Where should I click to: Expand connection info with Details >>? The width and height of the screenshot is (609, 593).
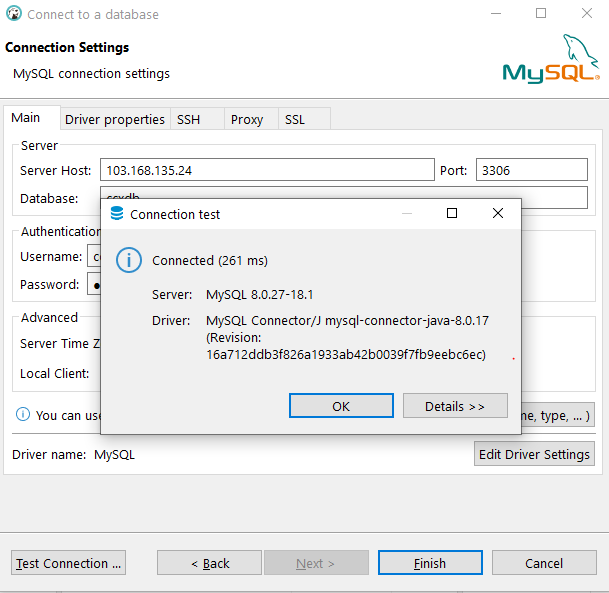(455, 406)
